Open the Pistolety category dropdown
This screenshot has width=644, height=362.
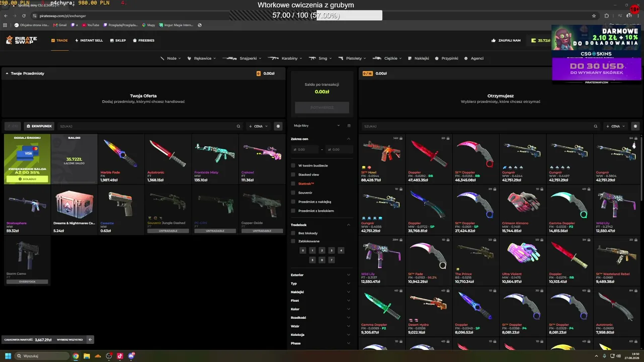(352, 58)
